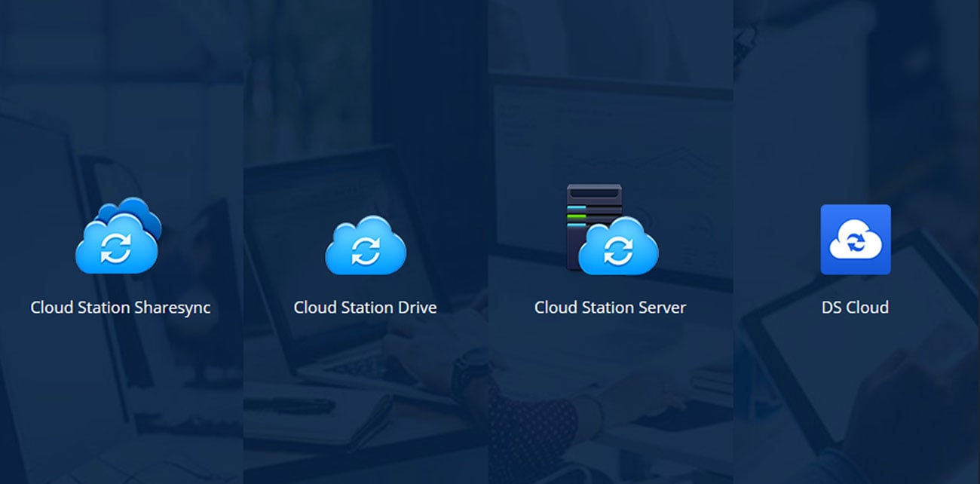Select the Cloud Station Server label
Viewport: 980px width, 484px height.
pyautogui.click(x=611, y=308)
